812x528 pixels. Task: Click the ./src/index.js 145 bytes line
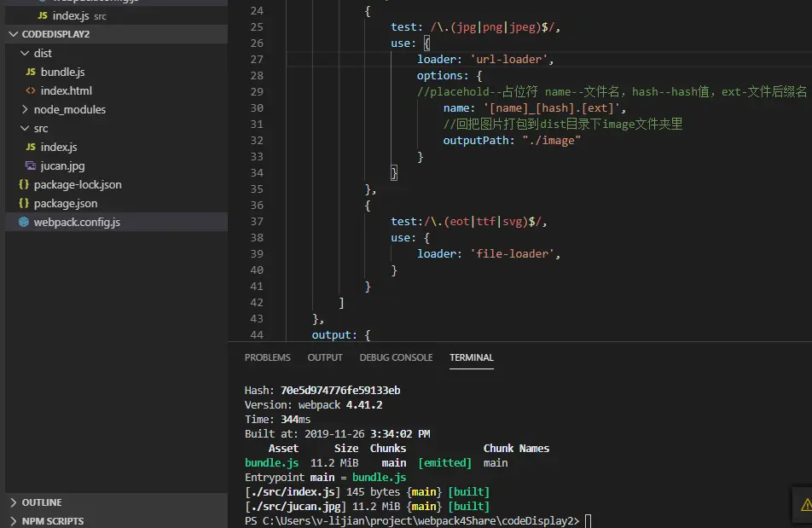[367, 492]
